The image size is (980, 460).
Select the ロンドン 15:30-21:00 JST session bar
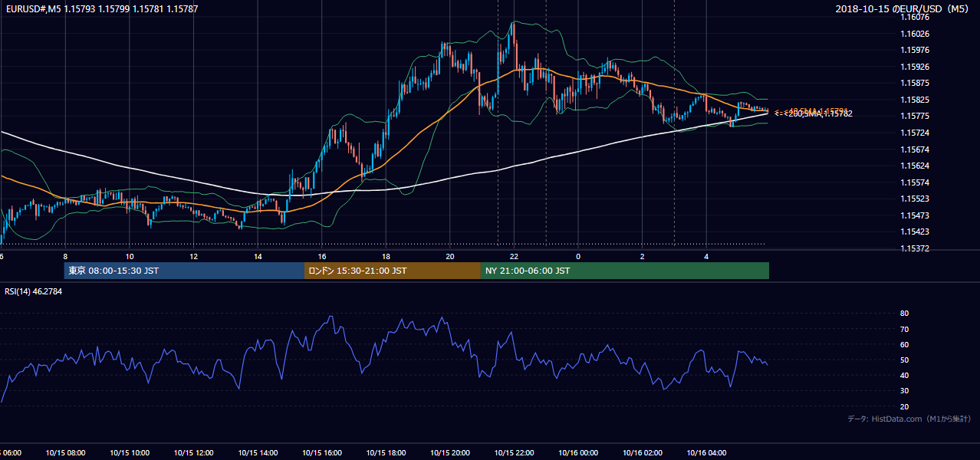393,271
